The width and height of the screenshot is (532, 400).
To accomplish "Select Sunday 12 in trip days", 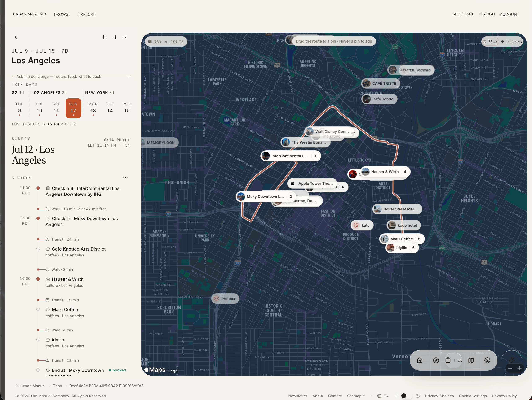I will coord(73,108).
